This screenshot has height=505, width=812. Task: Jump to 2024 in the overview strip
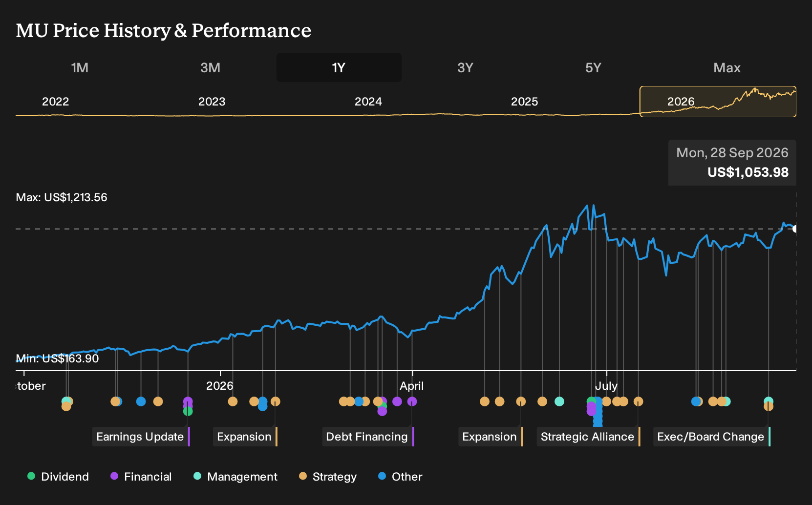[x=368, y=102]
